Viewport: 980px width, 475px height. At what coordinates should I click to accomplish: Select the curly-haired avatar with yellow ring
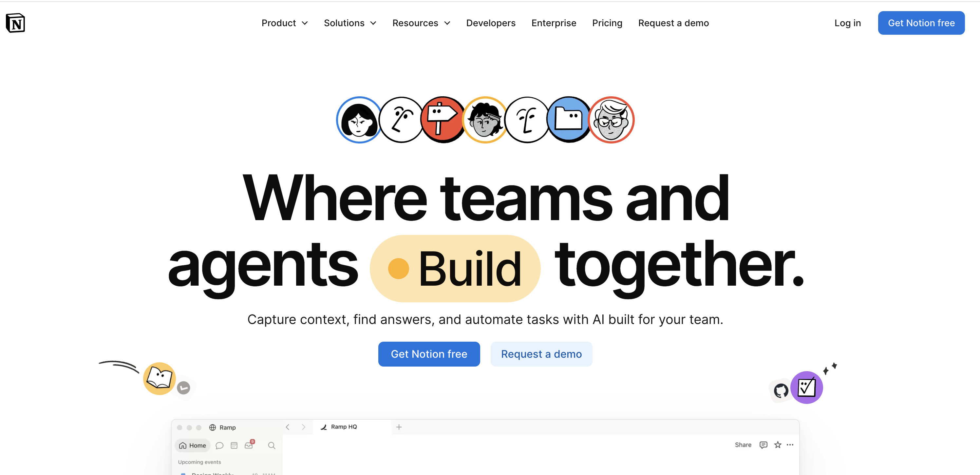[485, 120]
